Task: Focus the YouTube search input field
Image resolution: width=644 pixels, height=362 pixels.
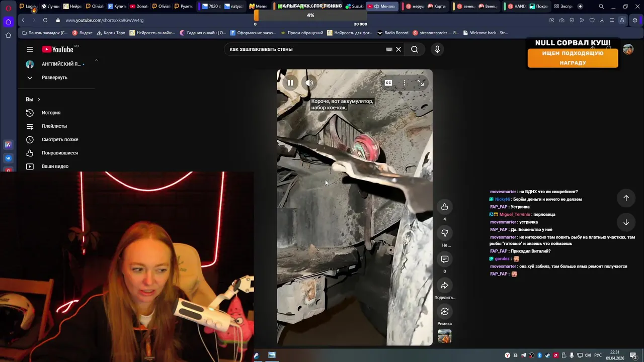Action: 304,49
